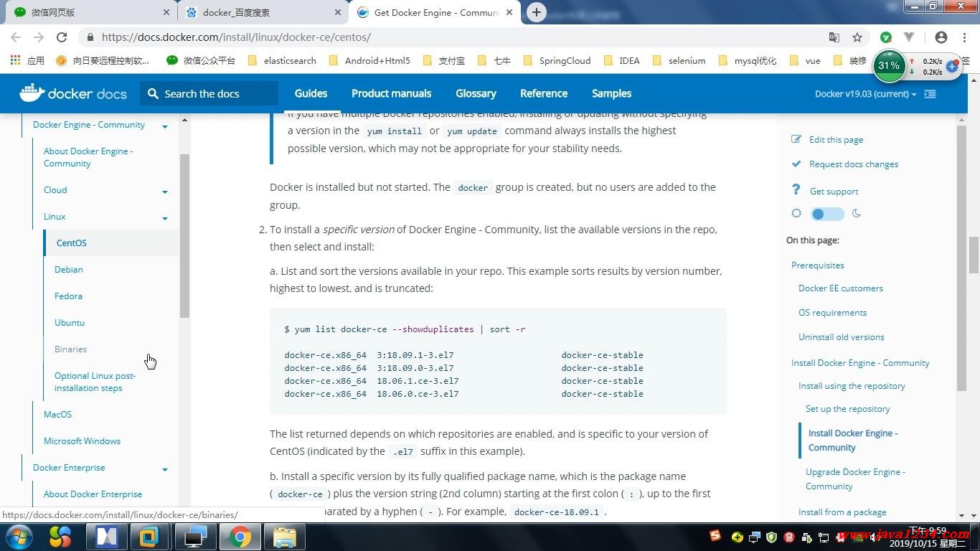Open the Product manuals menu

(391, 93)
